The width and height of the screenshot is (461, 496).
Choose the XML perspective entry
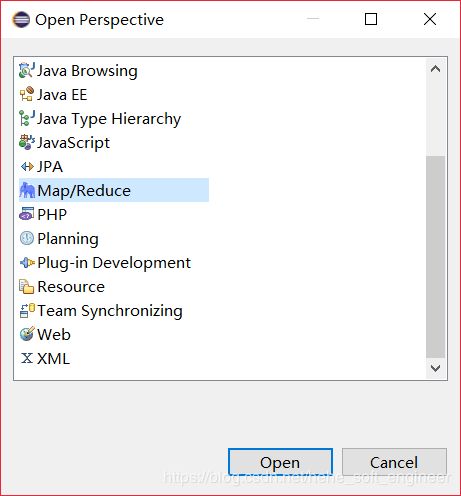[x=45, y=359]
